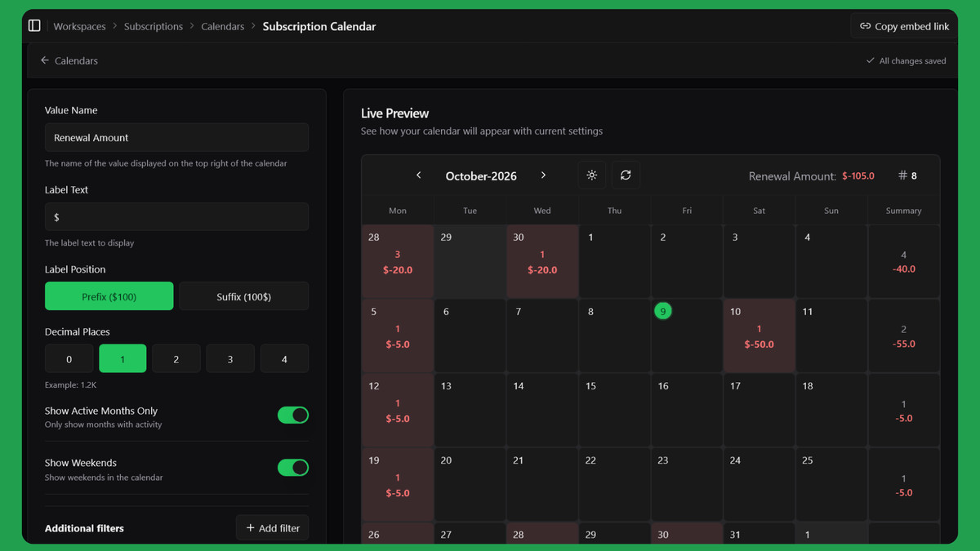Click the Live Preview heading

394,113
